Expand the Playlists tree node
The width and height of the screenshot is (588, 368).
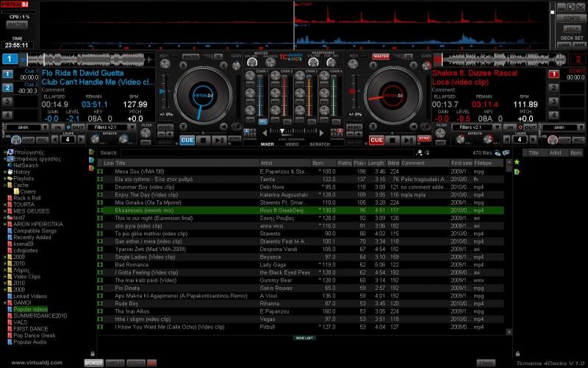5,178
